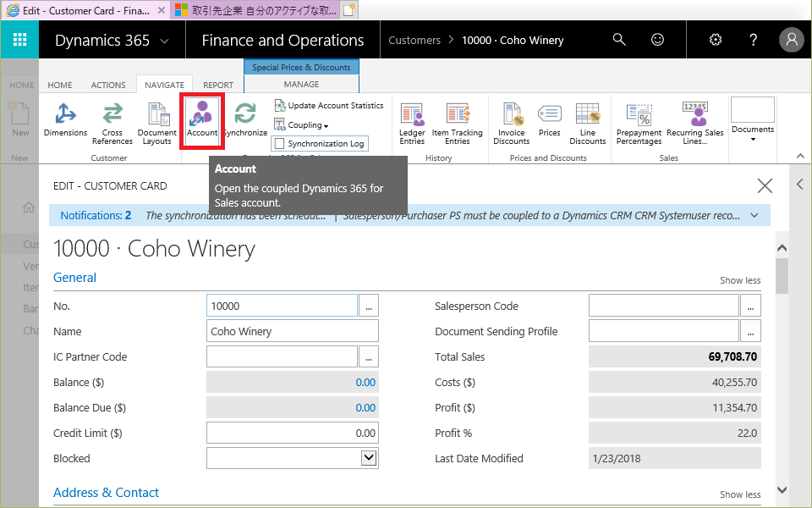Open the MANAGE ribbon tab
This screenshot has height=508, width=812.
pos(301,84)
